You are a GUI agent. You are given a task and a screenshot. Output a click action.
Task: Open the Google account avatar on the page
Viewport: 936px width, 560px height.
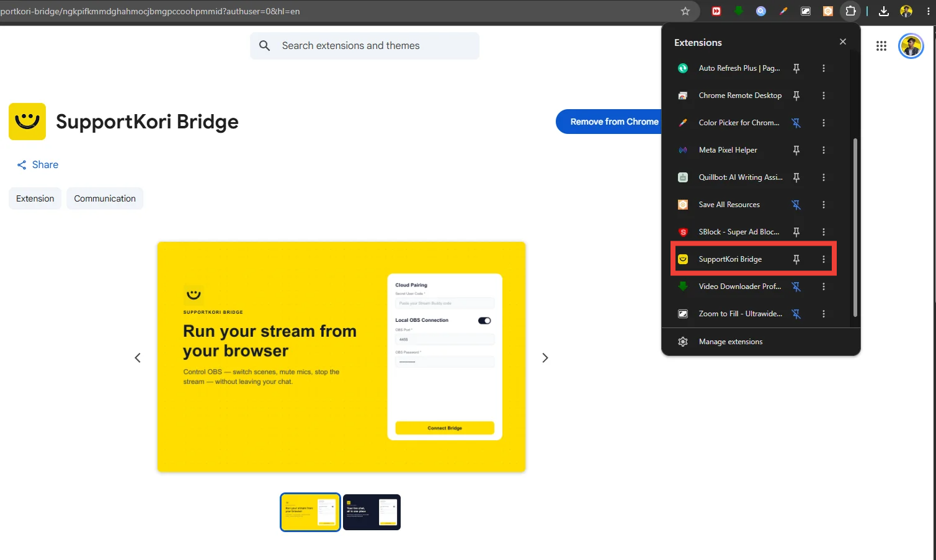(x=911, y=46)
